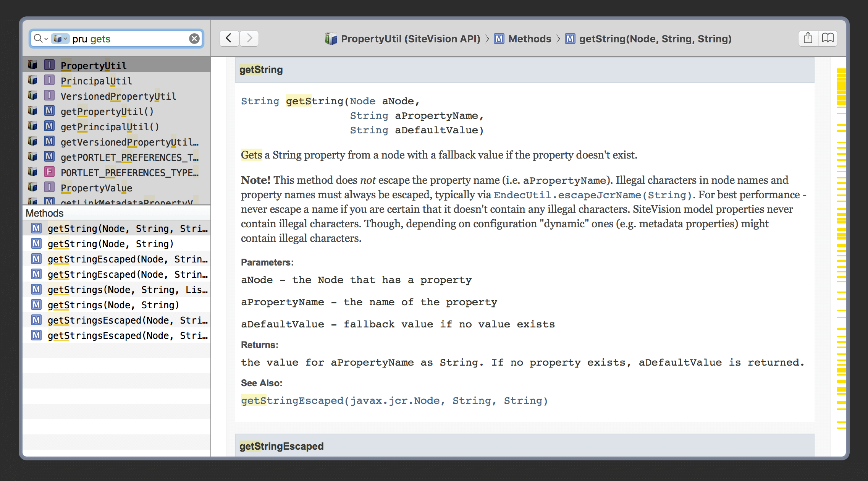Image resolution: width=868 pixels, height=481 pixels.
Task: Open the bookmarks book icon
Action: (828, 39)
